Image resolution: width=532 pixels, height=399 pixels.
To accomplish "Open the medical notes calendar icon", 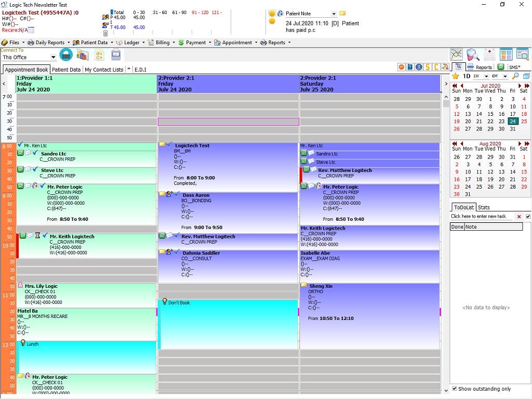I will click(489, 54).
